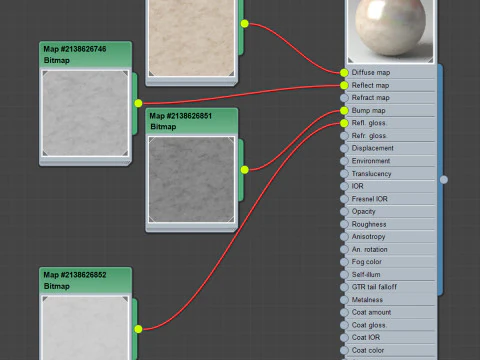Click the Reflect map slot label
480x360 pixels.
tap(370, 85)
